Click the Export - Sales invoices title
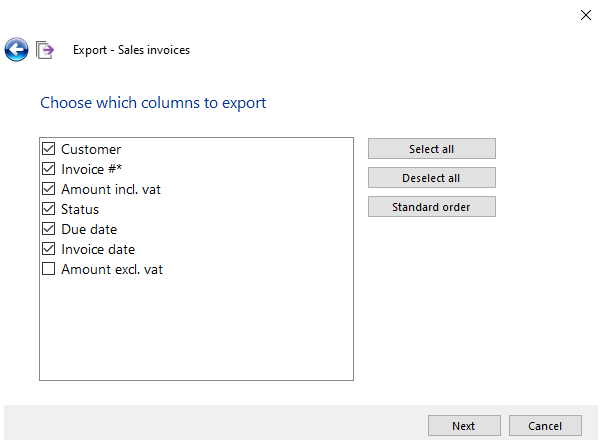Screen dimensions: 602x444 (x=131, y=50)
